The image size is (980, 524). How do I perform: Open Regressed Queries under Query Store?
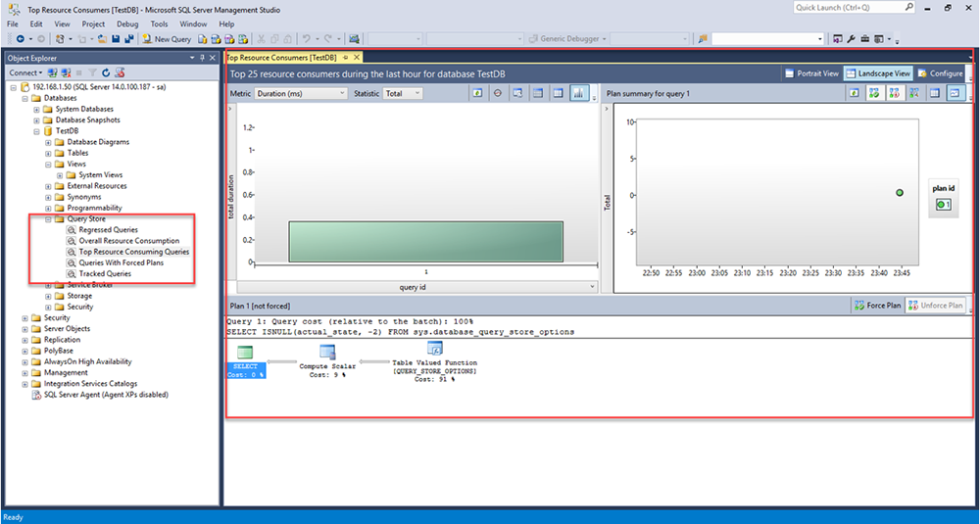point(108,230)
